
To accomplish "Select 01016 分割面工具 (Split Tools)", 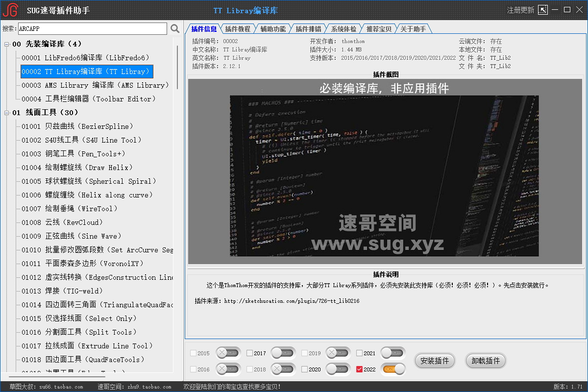I will coord(79,332).
